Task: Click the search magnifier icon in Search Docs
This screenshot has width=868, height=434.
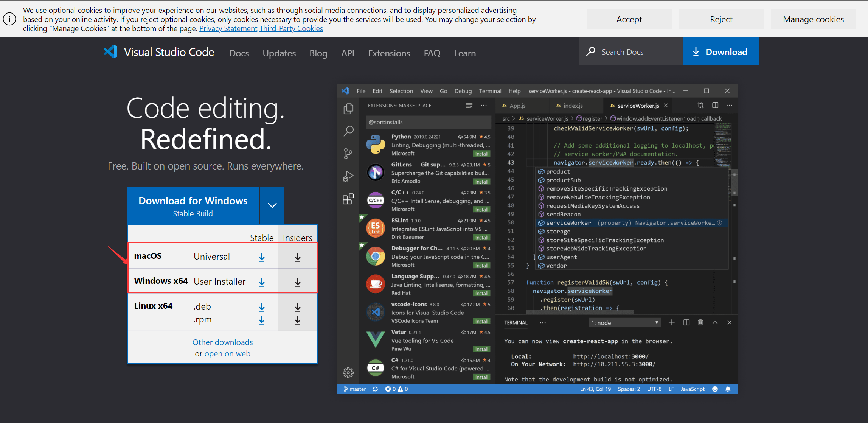Action: click(x=591, y=52)
